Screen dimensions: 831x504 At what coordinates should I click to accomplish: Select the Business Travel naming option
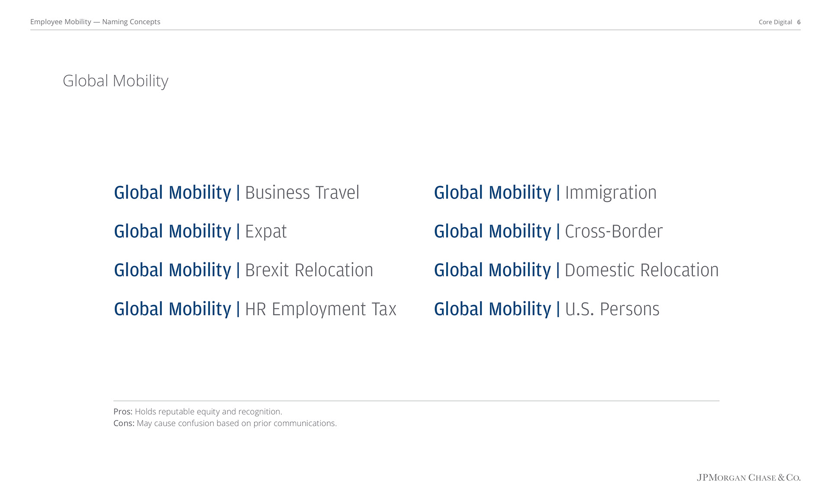[x=237, y=193]
